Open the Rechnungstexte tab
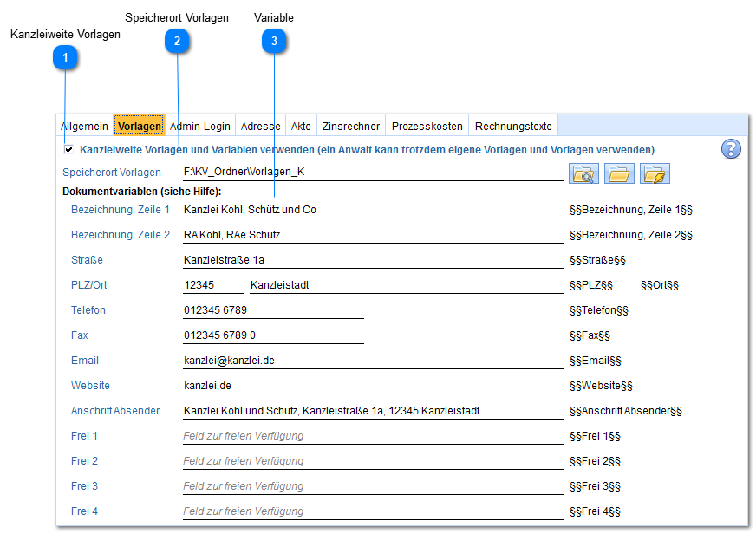Screen dimensions: 756x534 513,127
